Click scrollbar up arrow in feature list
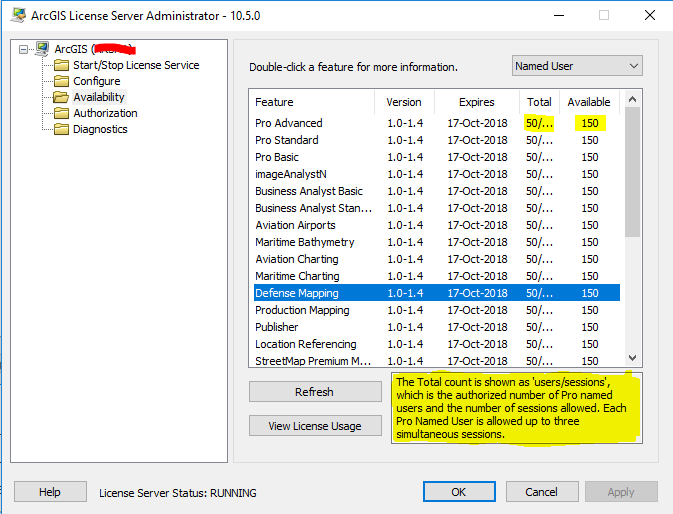 632,99
